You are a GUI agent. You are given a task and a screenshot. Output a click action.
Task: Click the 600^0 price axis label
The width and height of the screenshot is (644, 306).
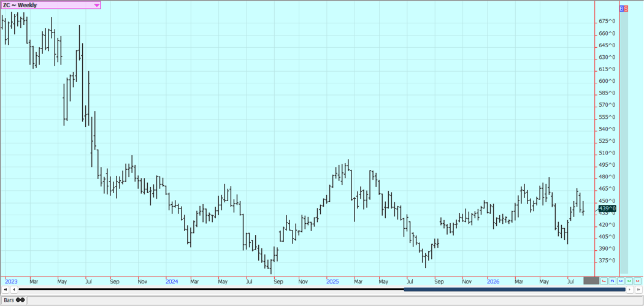coord(608,81)
